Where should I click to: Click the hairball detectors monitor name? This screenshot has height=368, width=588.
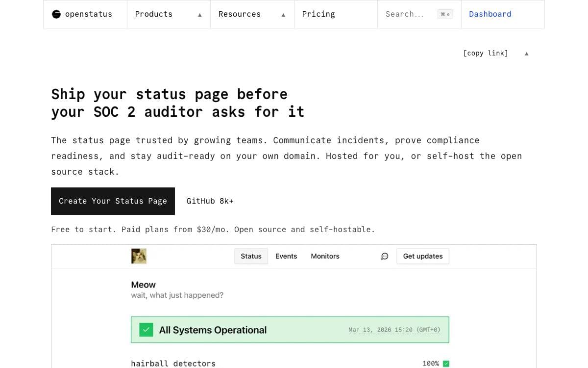point(173,364)
